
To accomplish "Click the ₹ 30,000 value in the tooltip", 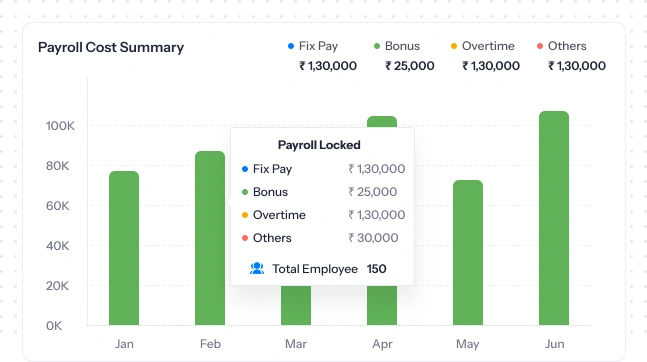I will tap(373, 238).
